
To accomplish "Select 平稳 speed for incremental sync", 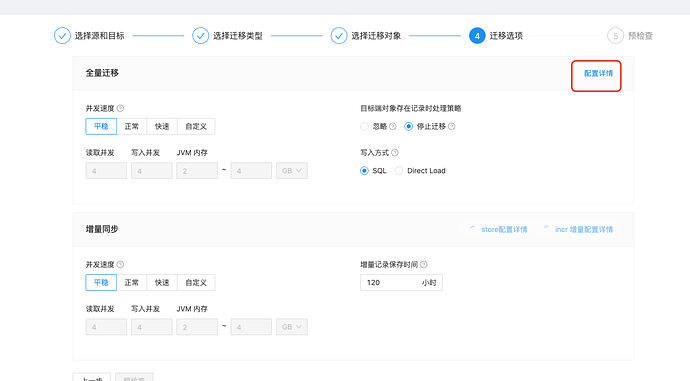I will (101, 282).
